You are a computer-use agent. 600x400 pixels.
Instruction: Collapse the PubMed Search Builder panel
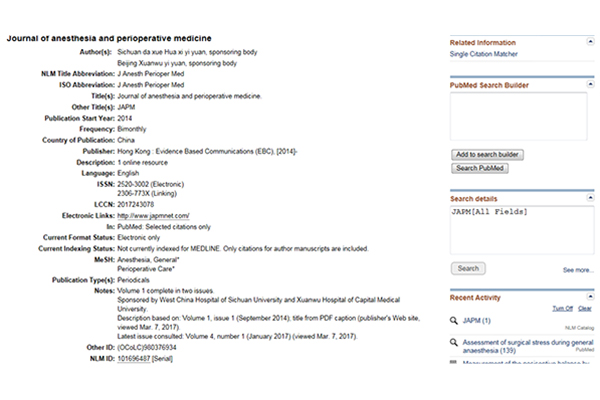click(x=590, y=84)
